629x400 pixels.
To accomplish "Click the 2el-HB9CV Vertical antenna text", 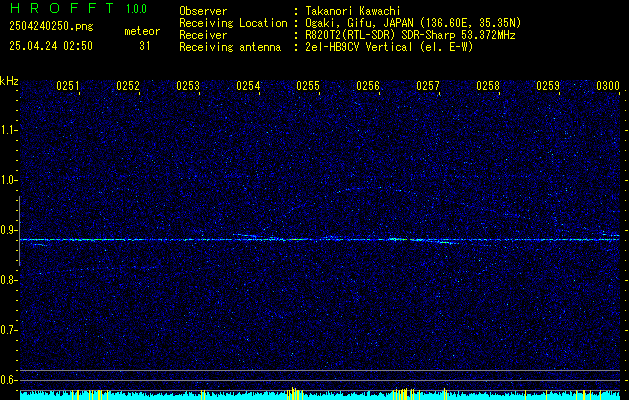I will 390,47.
